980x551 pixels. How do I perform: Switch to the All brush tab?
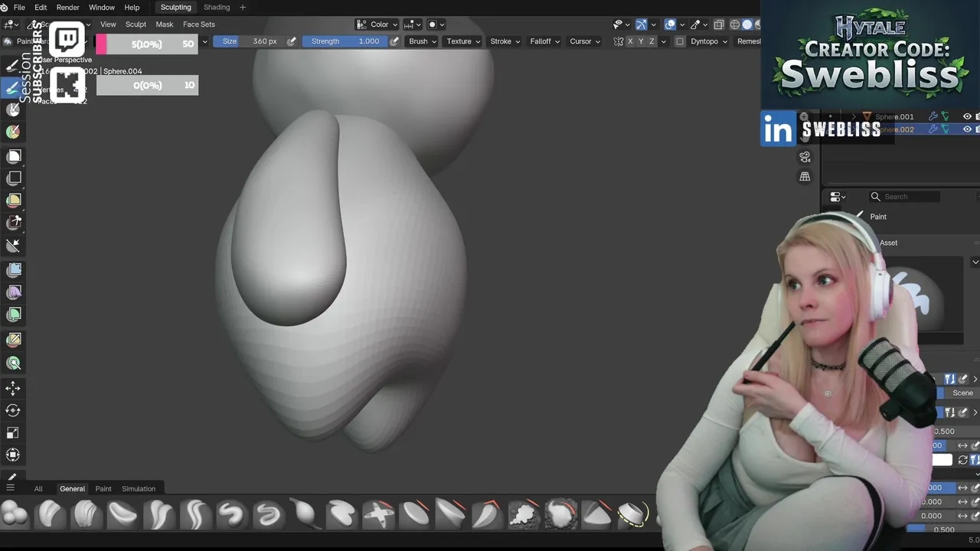[x=38, y=489]
